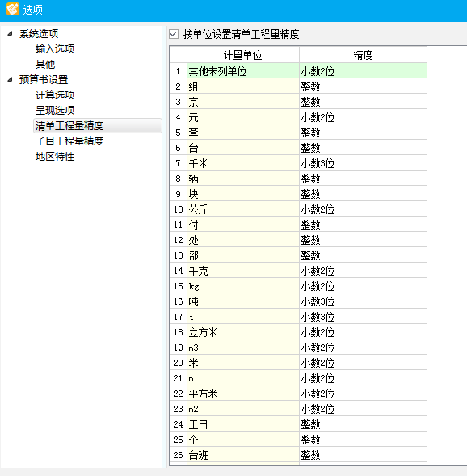
Task: Uncheck 按单位设置清单工程量精度 checkbox
Action: pos(174,34)
